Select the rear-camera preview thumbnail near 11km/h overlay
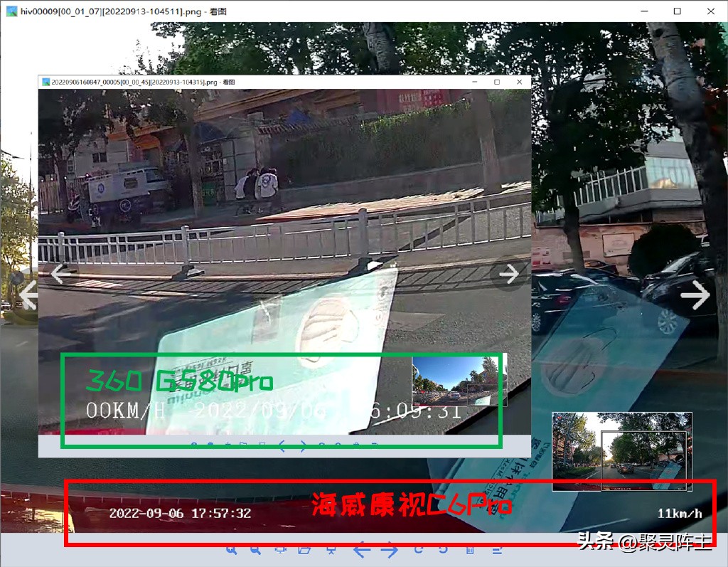Screen dimensions: 728x567 [x=622, y=452]
